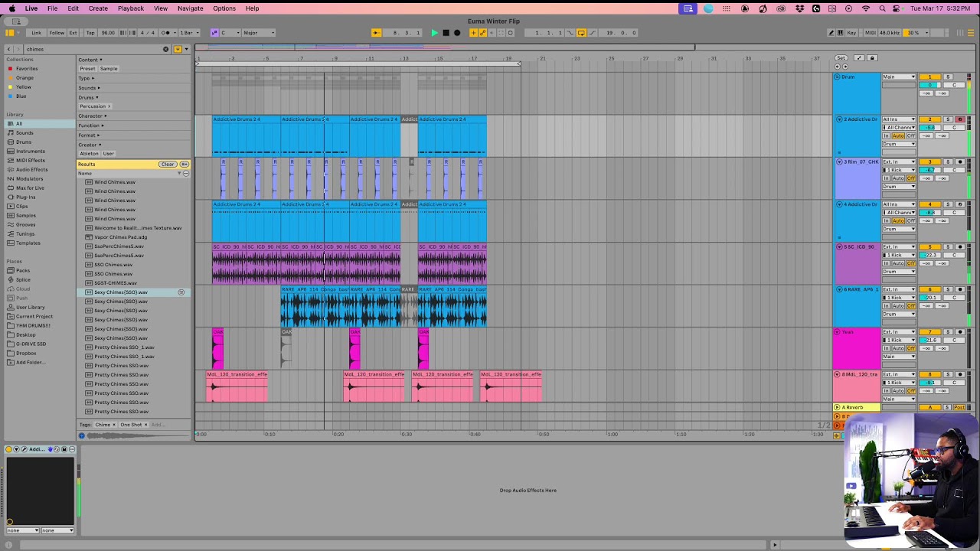
Task: Select Vapor Chimes Pad.adg result
Action: click(120, 237)
